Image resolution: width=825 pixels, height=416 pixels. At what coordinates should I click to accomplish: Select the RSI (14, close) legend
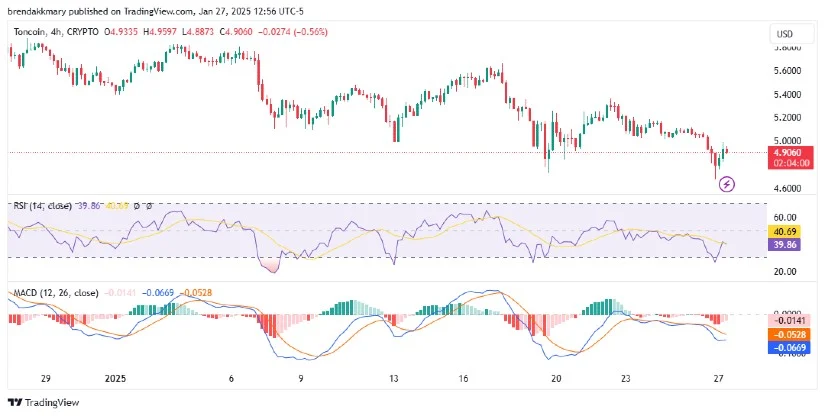pyautogui.click(x=43, y=206)
